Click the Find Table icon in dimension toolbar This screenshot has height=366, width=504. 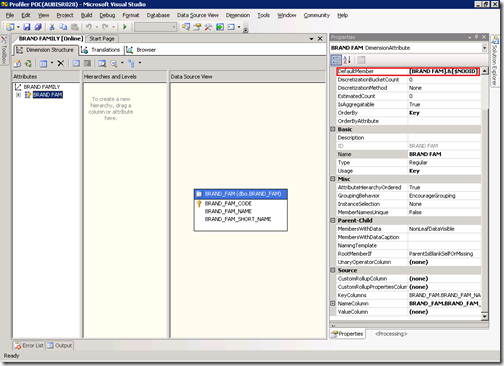(102, 63)
